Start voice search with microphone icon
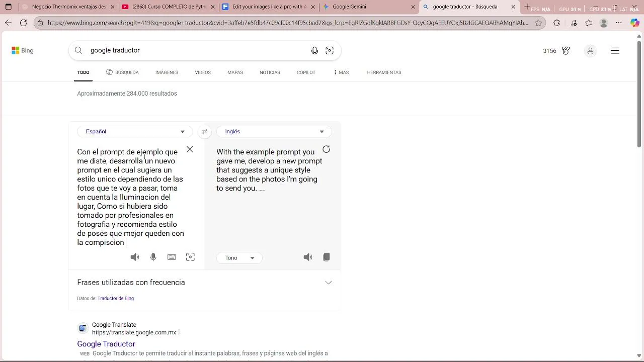The height and width of the screenshot is (362, 644). click(x=314, y=50)
